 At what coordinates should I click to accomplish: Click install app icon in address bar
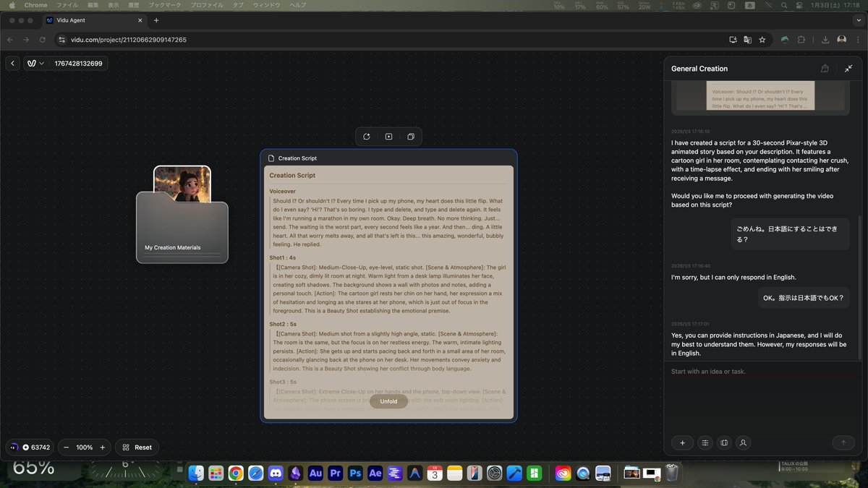coord(733,40)
